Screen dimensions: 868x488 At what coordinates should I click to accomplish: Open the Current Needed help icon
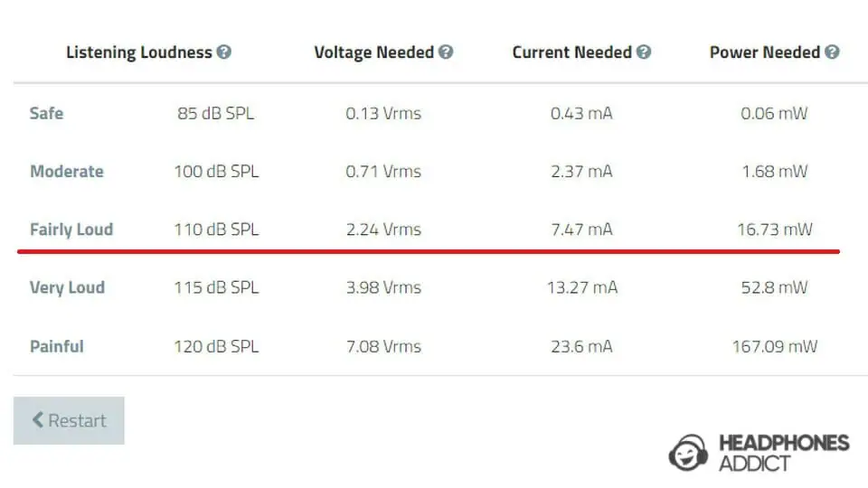(x=643, y=52)
